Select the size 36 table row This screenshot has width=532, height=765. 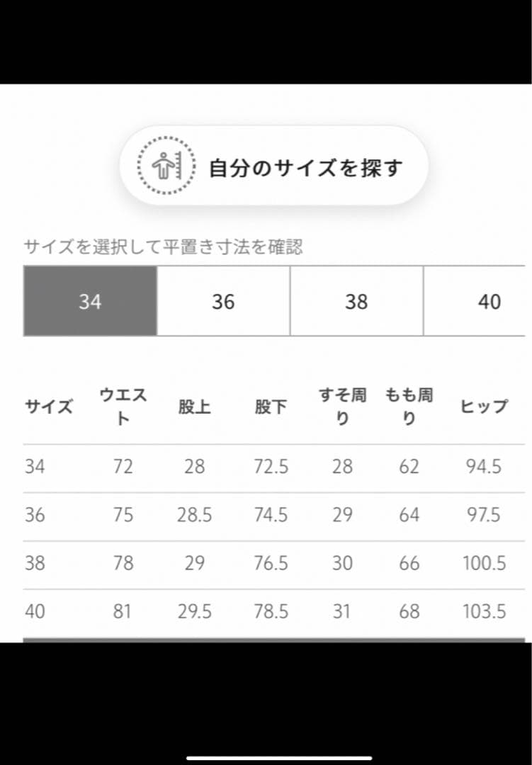point(266,515)
